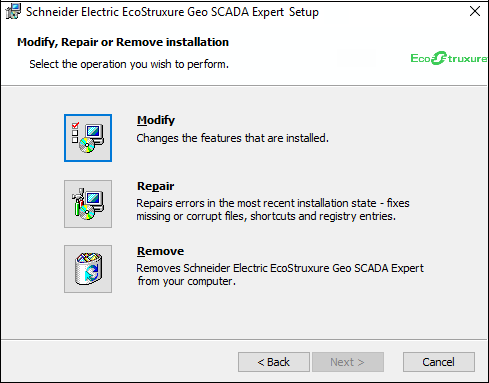Click the 'Repairs errors in the most recent' description
This screenshot has width=489, height=383.
pyautogui.click(x=273, y=203)
